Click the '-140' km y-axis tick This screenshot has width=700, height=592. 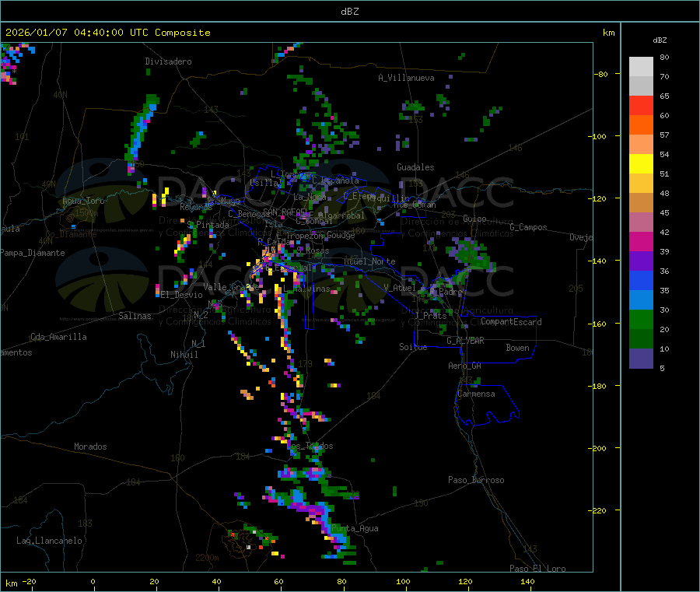point(599,261)
